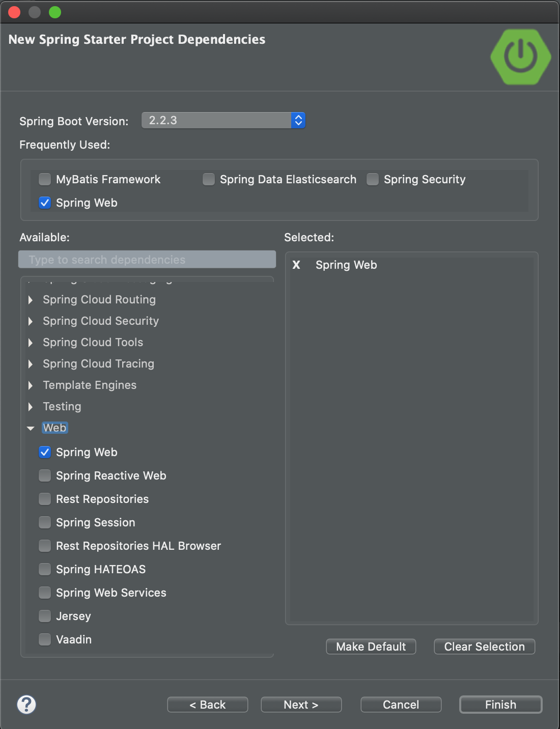560x729 pixels.
Task: Expand the Spring Cloud Tracing category
Action: [x=31, y=364]
